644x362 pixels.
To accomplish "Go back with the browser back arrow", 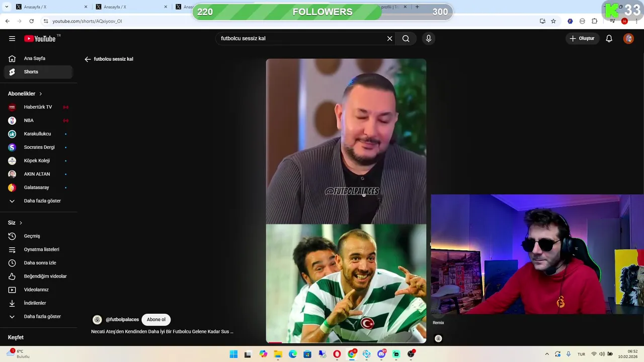I will pyautogui.click(x=7, y=21).
